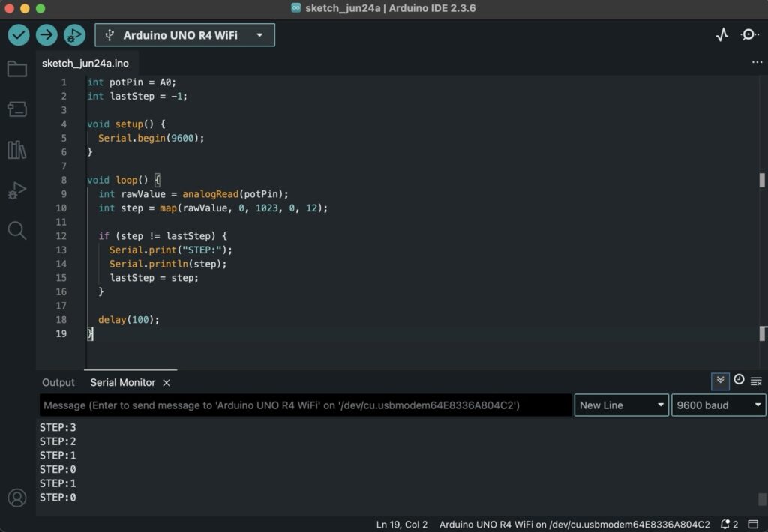Viewport: 768px width, 532px height.
Task: Click the Serial Monitor output scrollbar
Action: [762, 499]
